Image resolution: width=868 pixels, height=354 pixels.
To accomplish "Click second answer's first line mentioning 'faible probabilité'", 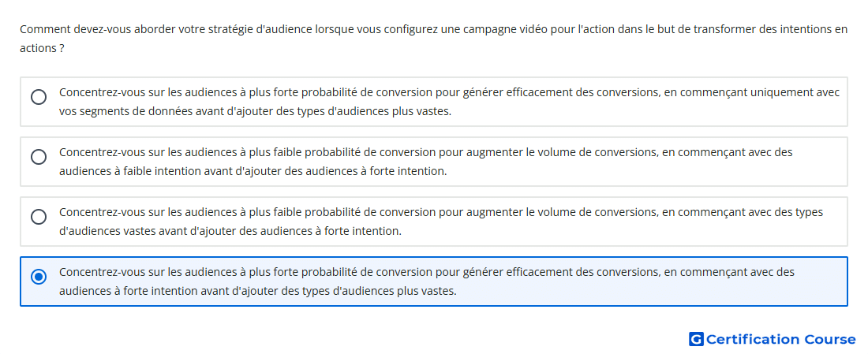I will point(425,152).
